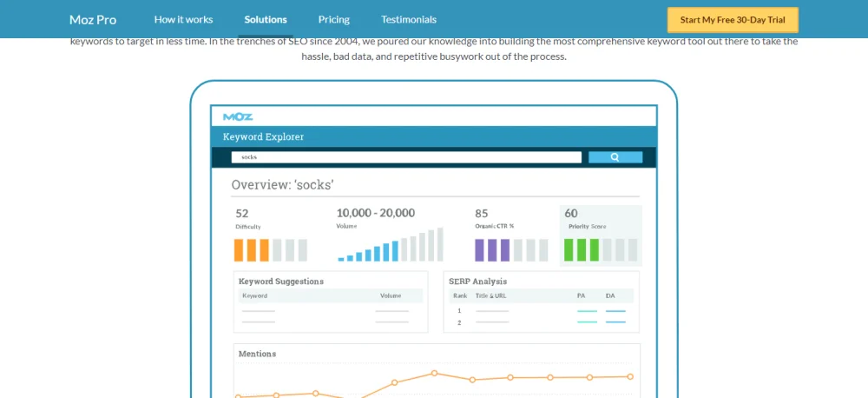Image resolution: width=868 pixels, height=398 pixels.
Task: Click the blue Volume bar chart
Action: coord(390,246)
